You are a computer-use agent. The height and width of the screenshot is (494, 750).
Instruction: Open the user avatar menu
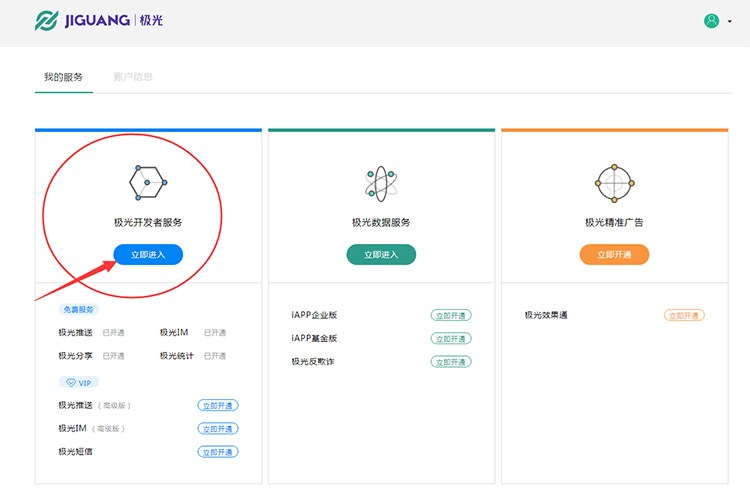[x=711, y=21]
